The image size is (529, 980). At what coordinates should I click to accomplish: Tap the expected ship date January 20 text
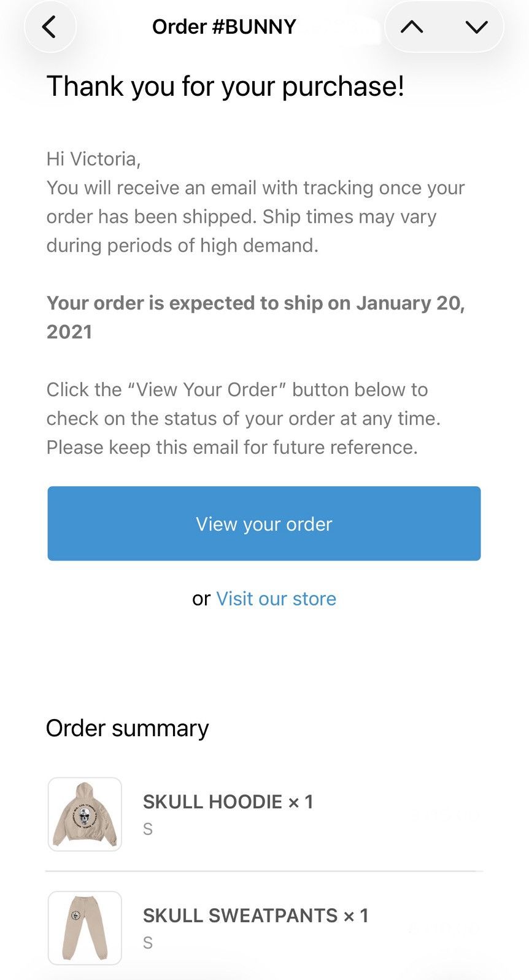(255, 317)
